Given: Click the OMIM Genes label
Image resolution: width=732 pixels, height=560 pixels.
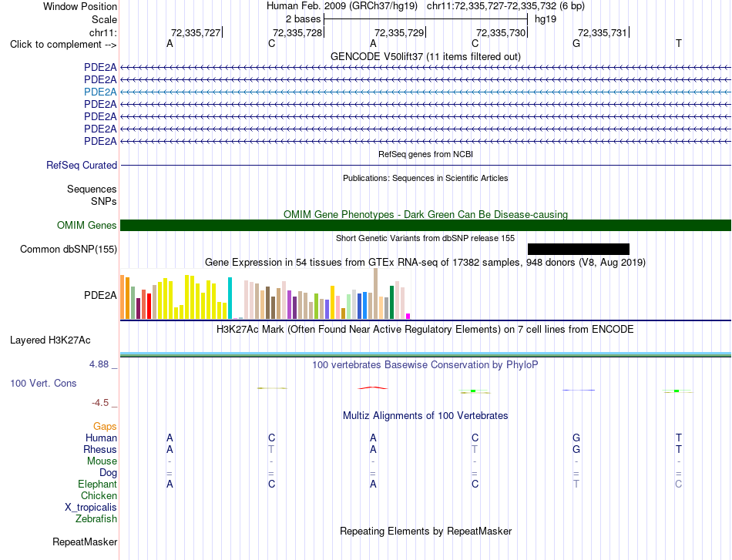Looking at the screenshot, I should tap(87, 226).
